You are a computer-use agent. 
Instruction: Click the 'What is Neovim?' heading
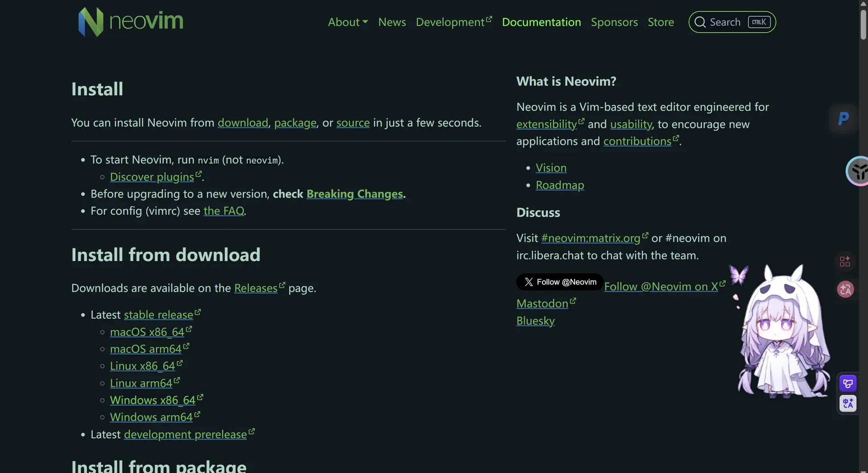click(x=566, y=81)
